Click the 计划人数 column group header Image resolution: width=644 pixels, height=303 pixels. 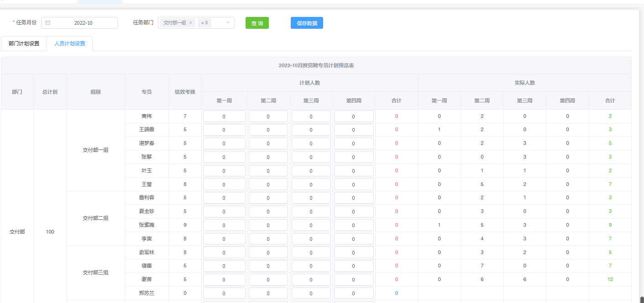[x=309, y=83]
